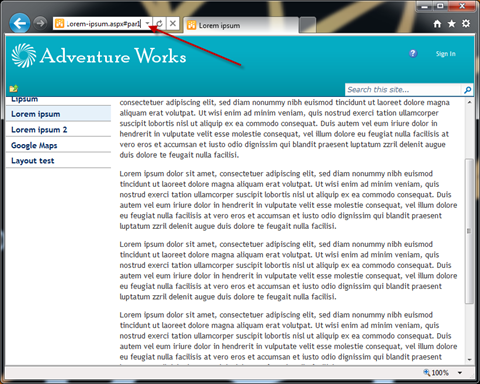Click the address bar URL field
480x384 pixels.
point(103,24)
